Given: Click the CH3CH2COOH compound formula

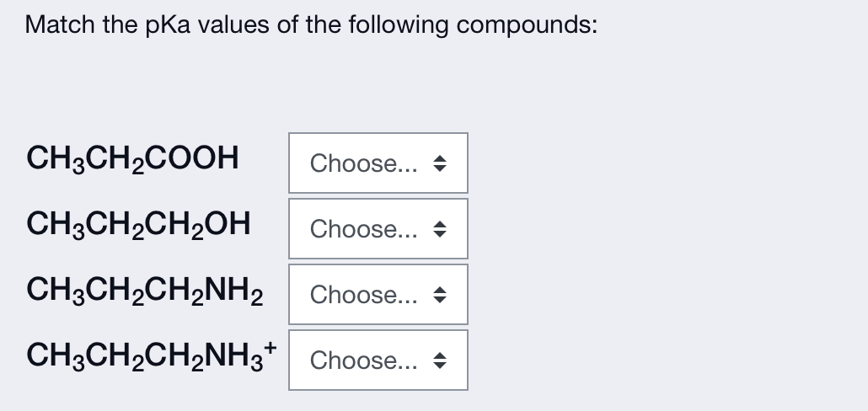Looking at the screenshot, I should pos(133,157).
